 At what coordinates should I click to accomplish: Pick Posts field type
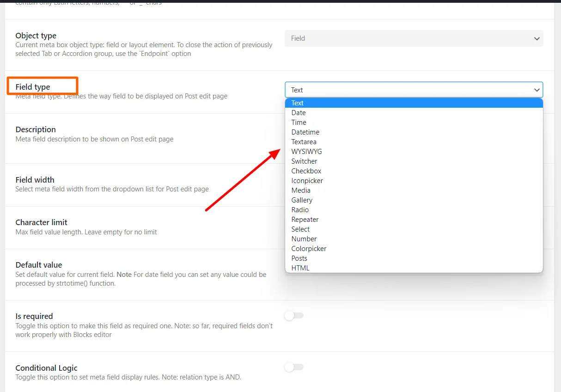(x=414, y=258)
